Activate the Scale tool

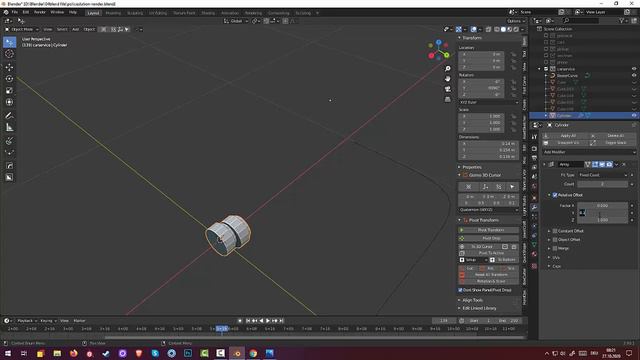click(9, 91)
